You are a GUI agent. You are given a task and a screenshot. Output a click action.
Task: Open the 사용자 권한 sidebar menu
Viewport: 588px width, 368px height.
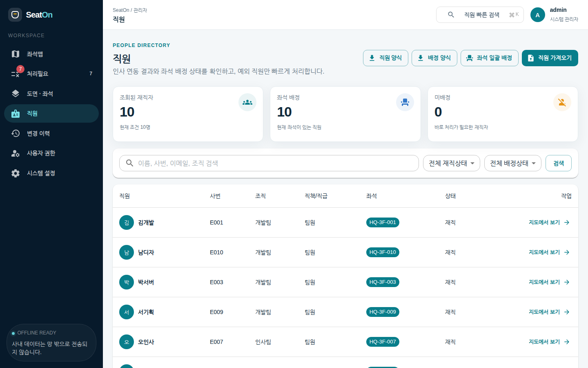tap(51, 153)
